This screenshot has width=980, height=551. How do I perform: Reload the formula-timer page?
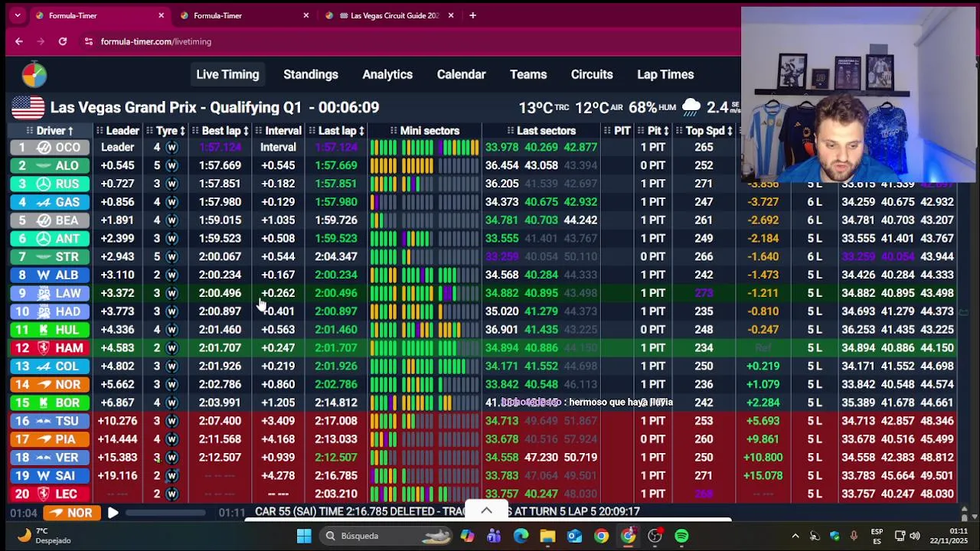pos(63,41)
